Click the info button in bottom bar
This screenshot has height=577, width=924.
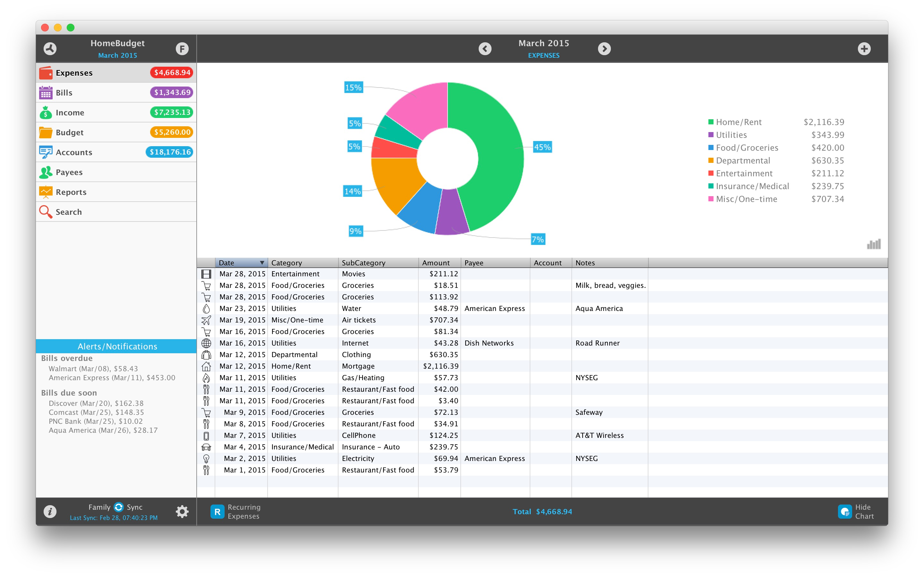pyautogui.click(x=50, y=511)
